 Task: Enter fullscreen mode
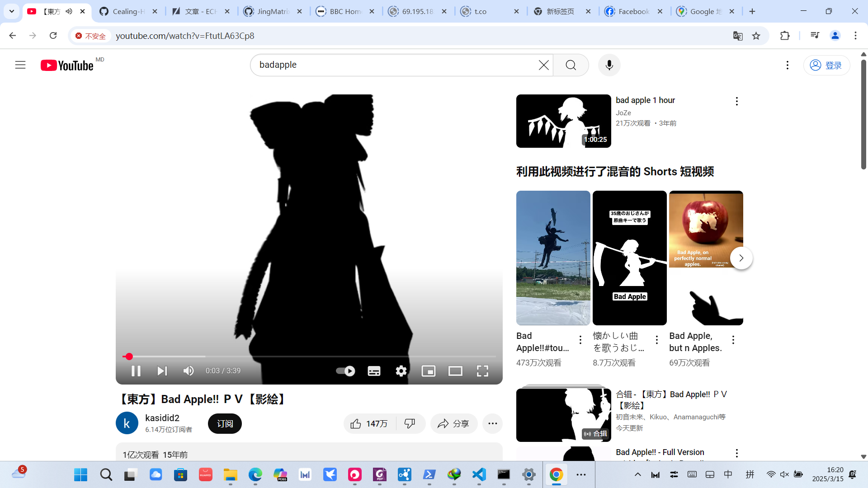[482, 371]
